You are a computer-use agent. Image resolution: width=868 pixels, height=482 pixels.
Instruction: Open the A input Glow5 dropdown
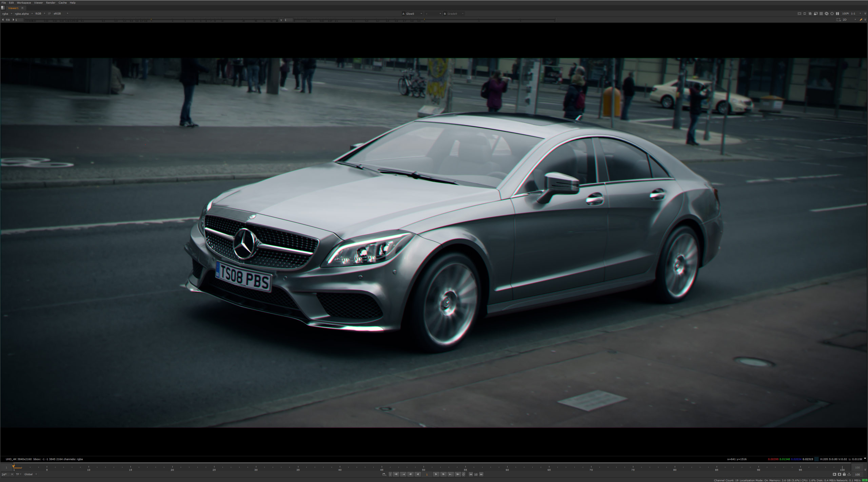[x=412, y=14]
